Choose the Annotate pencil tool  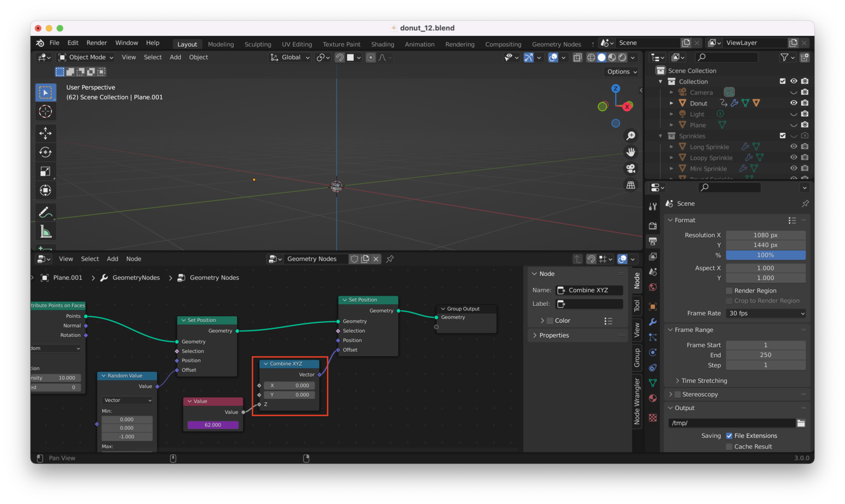coord(46,212)
